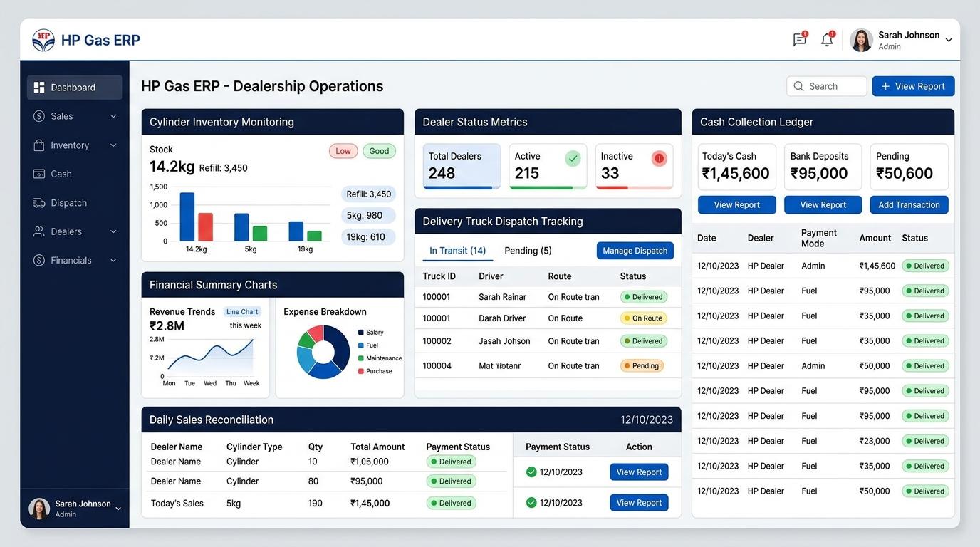Click the reconciliation date 12/10/2023 header
Screen dimensions: 980x547
coord(647,420)
